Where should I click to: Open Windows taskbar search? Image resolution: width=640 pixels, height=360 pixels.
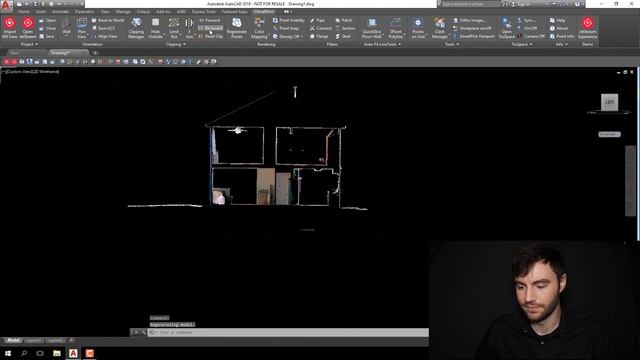(24, 353)
